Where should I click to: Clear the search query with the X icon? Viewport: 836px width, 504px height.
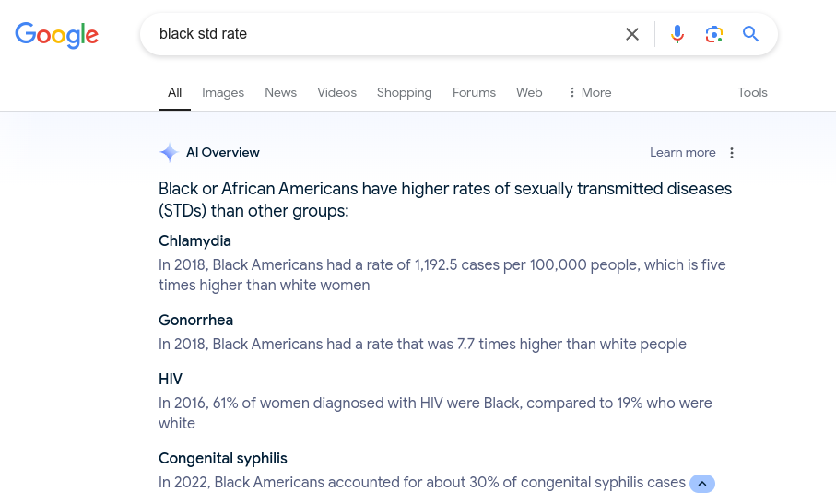[x=631, y=34]
